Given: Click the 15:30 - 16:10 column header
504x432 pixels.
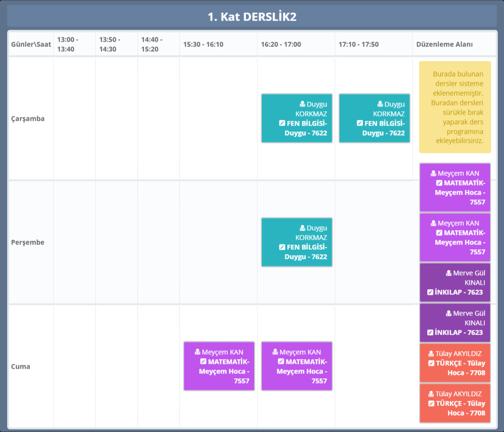Looking at the screenshot, I should click(203, 45).
